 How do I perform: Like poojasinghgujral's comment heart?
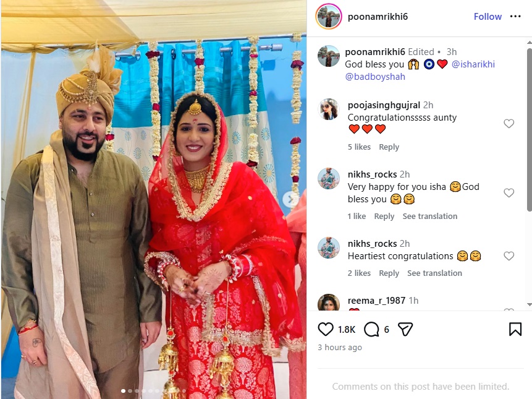tap(509, 124)
